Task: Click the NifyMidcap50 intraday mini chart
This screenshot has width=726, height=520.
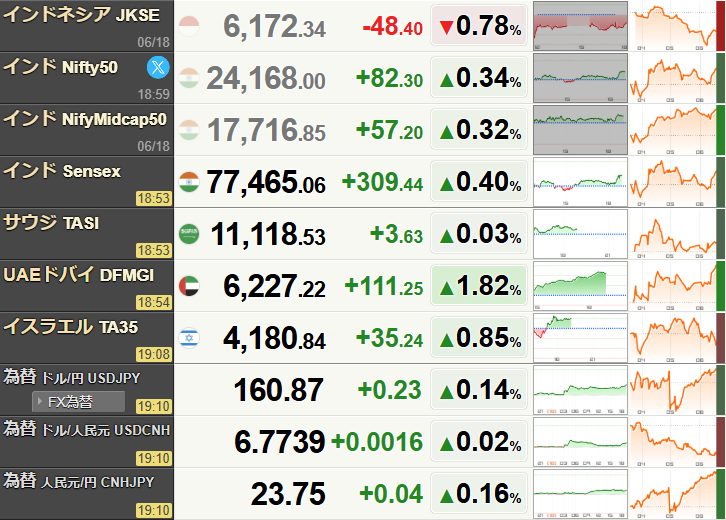Action: pyautogui.click(x=580, y=130)
